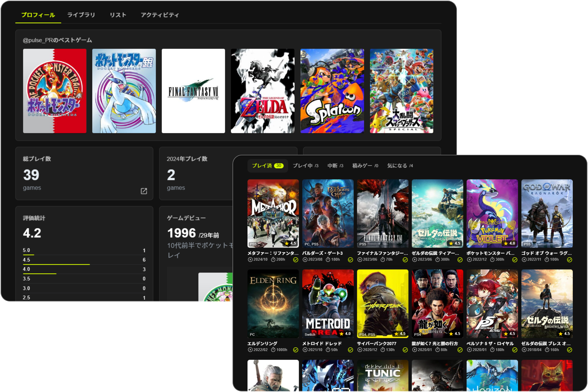588x392 pixels.
Task: Click the title 龍が如く7 光と闇の行方
Action: [435, 344]
